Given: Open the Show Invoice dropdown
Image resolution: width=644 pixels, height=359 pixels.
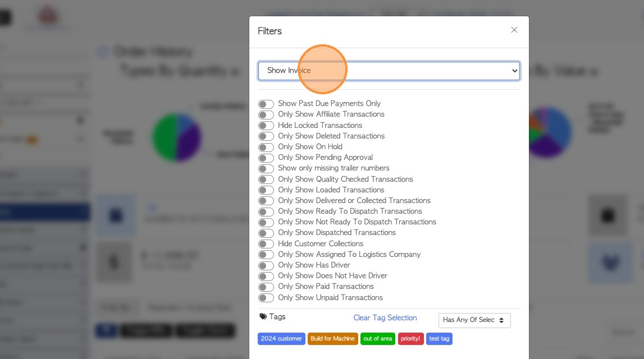Looking at the screenshot, I should (x=389, y=71).
